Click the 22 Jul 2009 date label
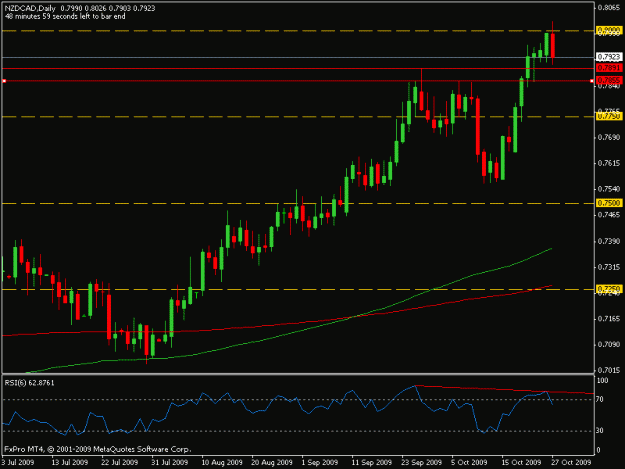The width and height of the screenshot is (625, 469). click(x=120, y=462)
